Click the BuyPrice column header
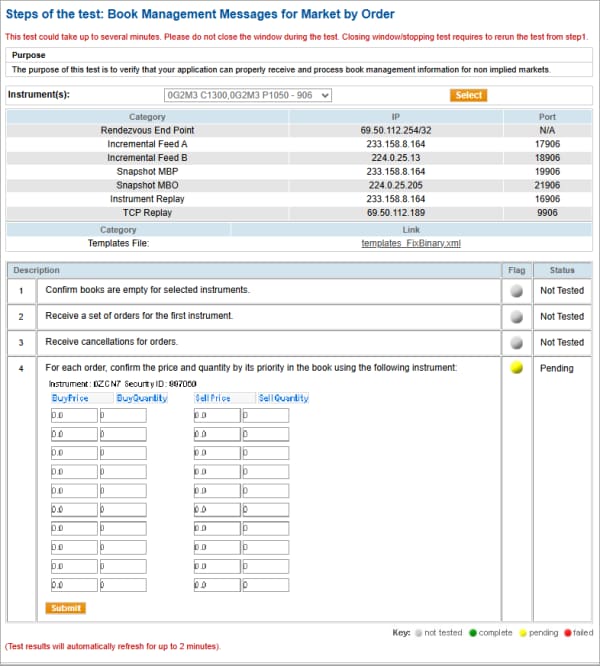 tap(71, 398)
